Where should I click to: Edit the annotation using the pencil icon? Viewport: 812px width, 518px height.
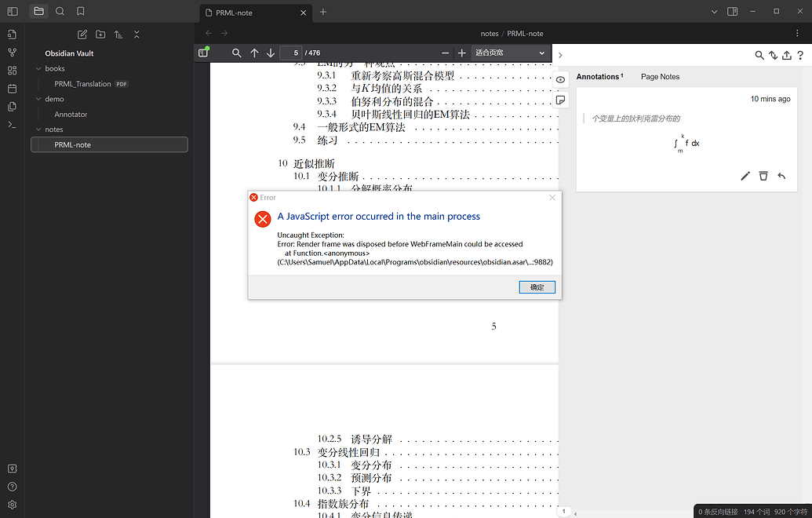pyautogui.click(x=745, y=176)
